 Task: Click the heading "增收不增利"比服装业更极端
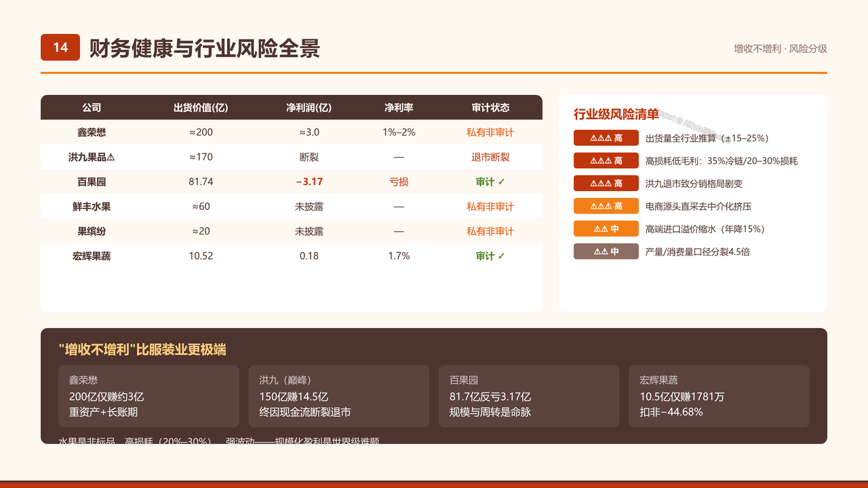click(142, 350)
